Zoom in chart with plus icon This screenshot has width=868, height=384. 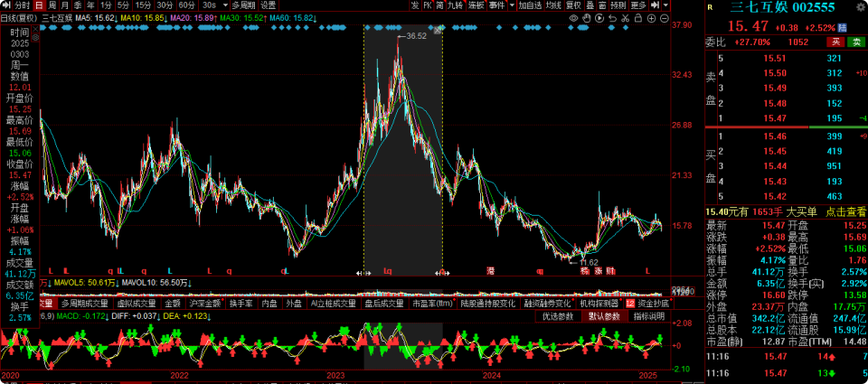click(652, 18)
